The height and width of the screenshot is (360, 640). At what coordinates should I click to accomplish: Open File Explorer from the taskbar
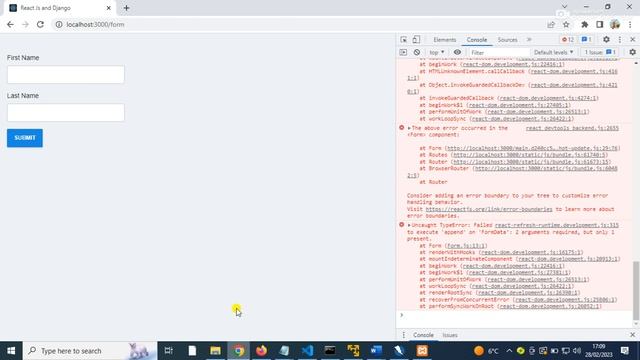click(215, 351)
